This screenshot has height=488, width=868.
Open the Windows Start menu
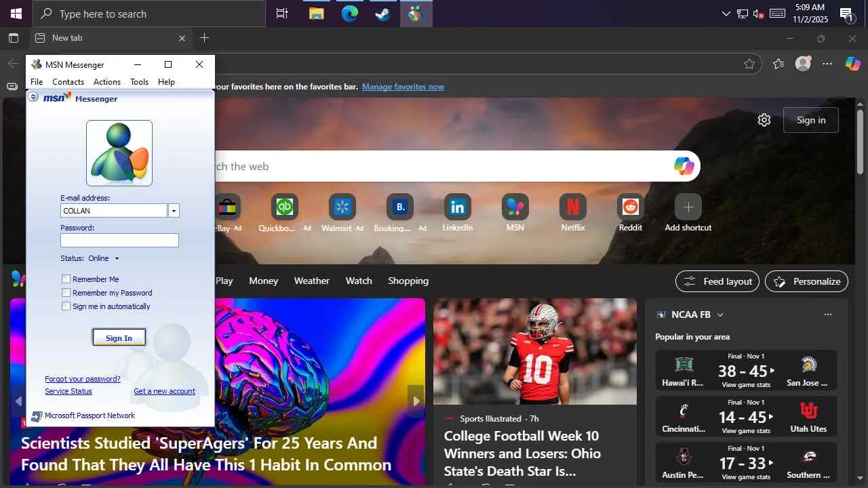coord(16,14)
